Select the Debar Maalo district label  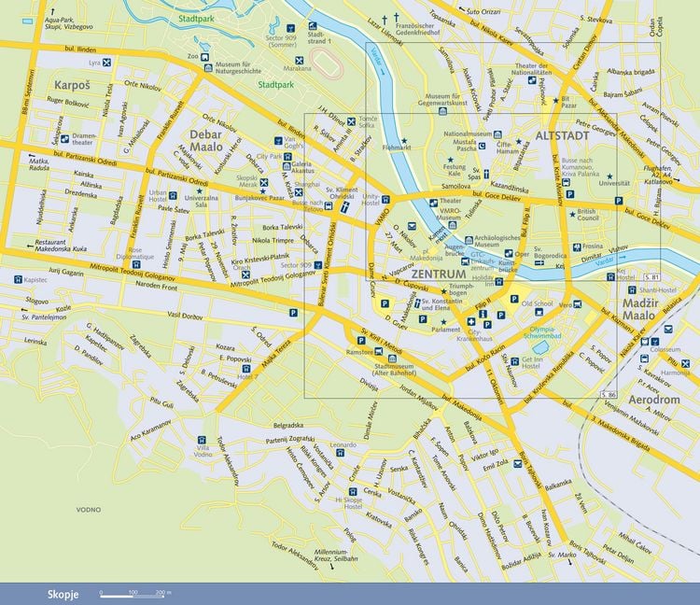tap(206, 140)
